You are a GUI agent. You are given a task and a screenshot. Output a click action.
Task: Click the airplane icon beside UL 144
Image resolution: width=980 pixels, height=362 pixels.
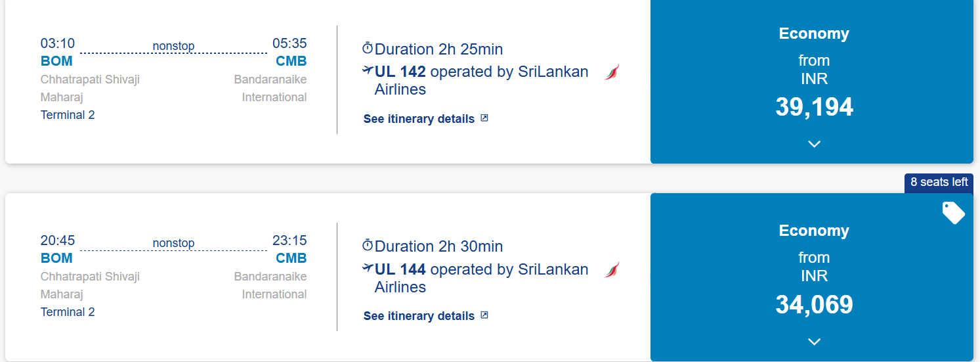368,269
